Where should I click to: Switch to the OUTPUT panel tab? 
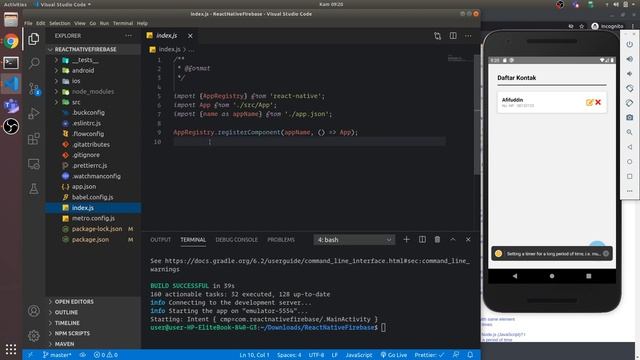[x=160, y=240]
